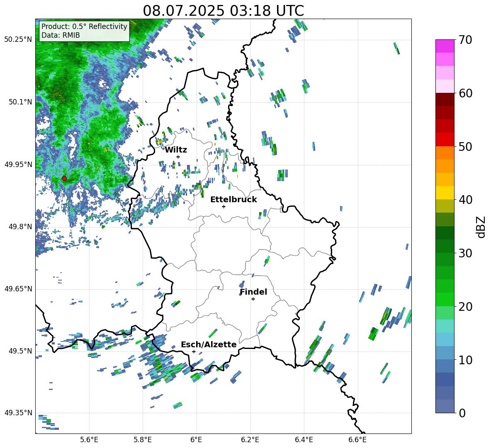The image size is (491, 448).
Task: Click the 5.8°E longitude label
Action: coord(143,440)
